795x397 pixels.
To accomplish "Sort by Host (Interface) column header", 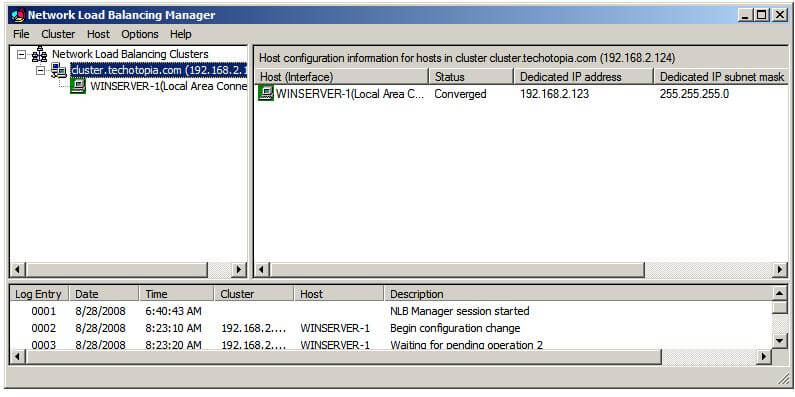I will coord(342,77).
